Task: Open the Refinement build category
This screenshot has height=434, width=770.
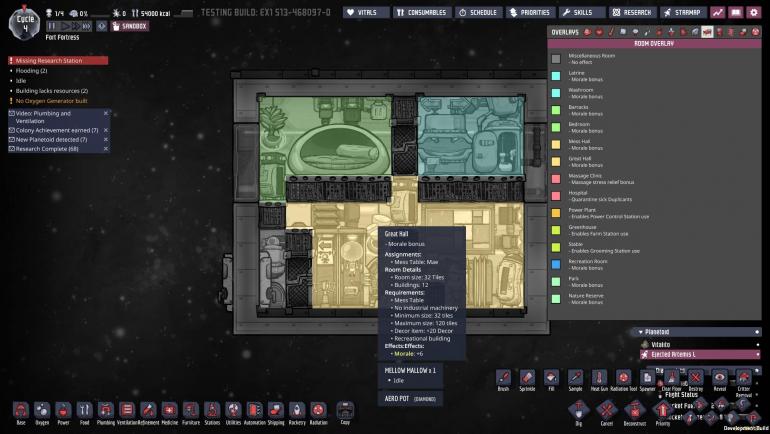Action: click(x=148, y=412)
